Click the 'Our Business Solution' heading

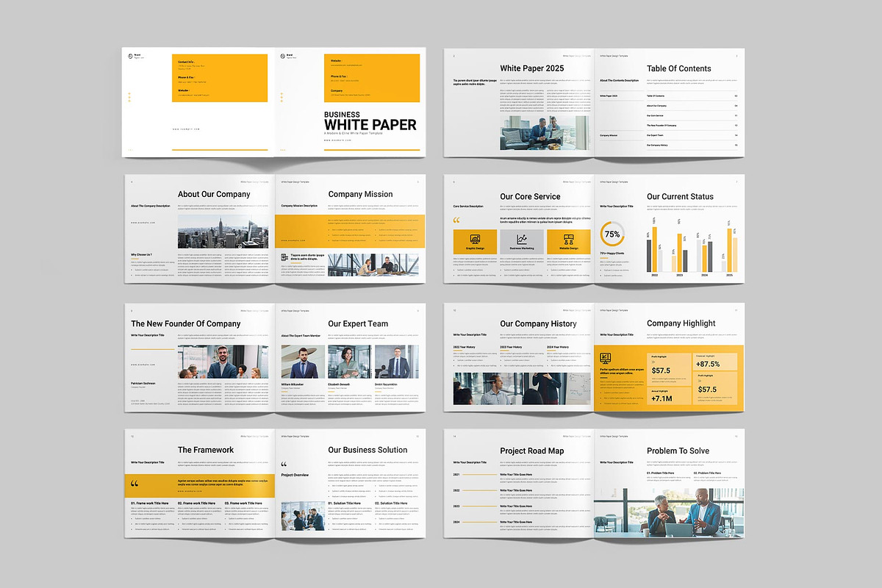pos(367,450)
